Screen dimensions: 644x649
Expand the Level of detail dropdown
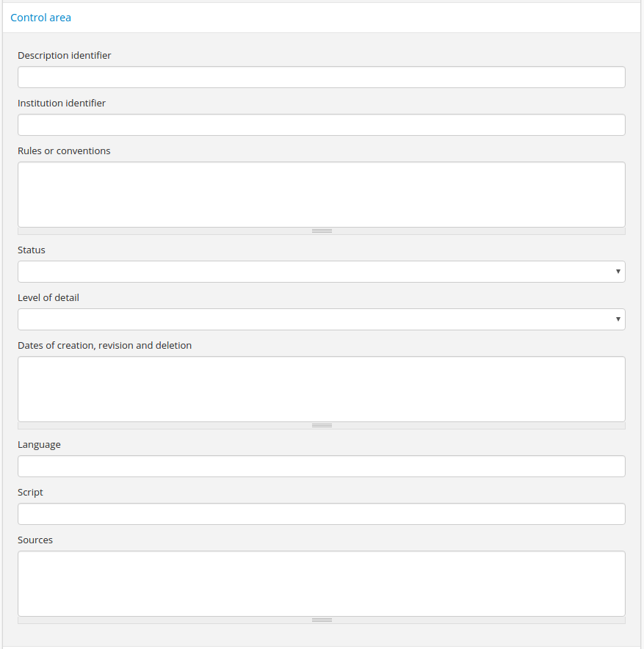point(321,319)
